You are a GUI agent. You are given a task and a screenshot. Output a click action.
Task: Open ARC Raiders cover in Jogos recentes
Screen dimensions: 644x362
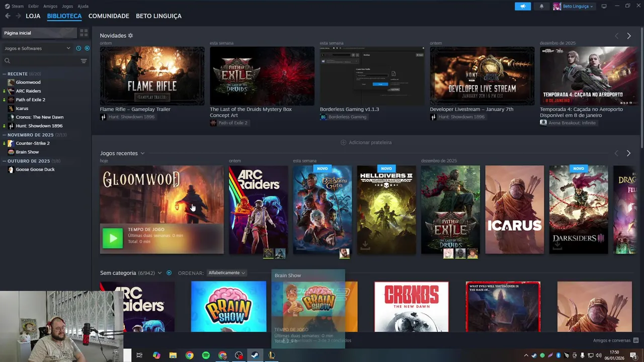258,210
